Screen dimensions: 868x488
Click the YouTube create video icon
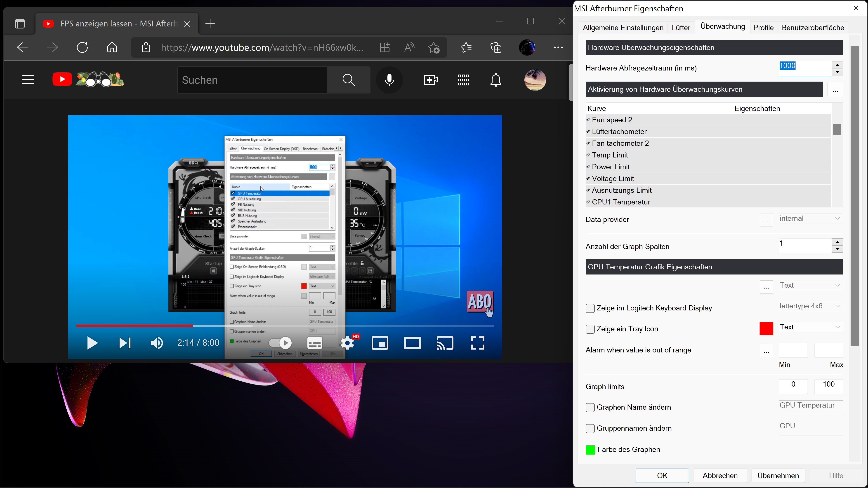[431, 80]
